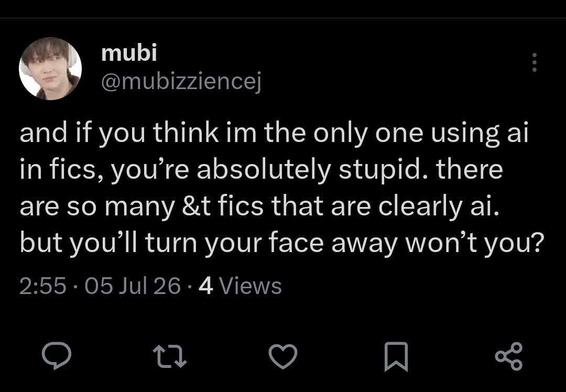Click the 2:55 timestamp
Screen dimensions: 566x392
click(43, 286)
